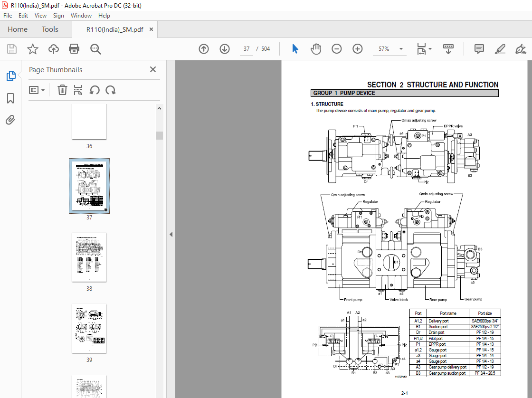
Task: Click the Save file icon
Action: coord(12,49)
